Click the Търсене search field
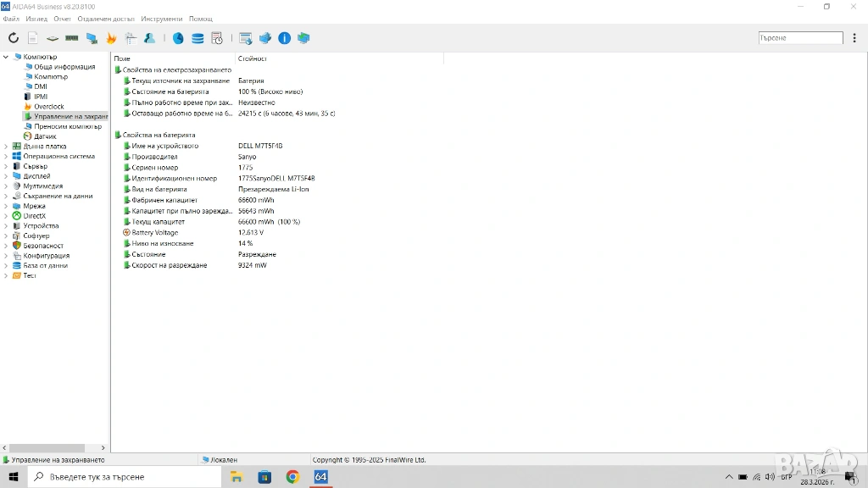The height and width of the screenshot is (488, 868). pyautogui.click(x=800, y=38)
